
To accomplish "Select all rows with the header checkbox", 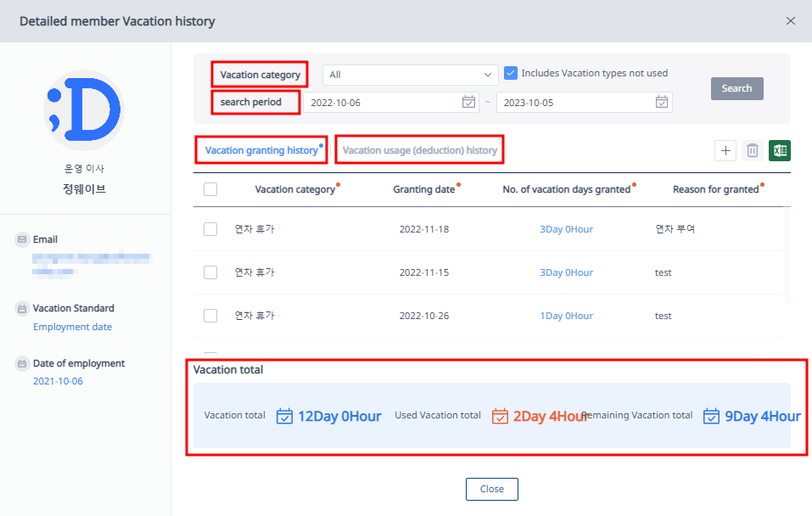I will [x=210, y=189].
